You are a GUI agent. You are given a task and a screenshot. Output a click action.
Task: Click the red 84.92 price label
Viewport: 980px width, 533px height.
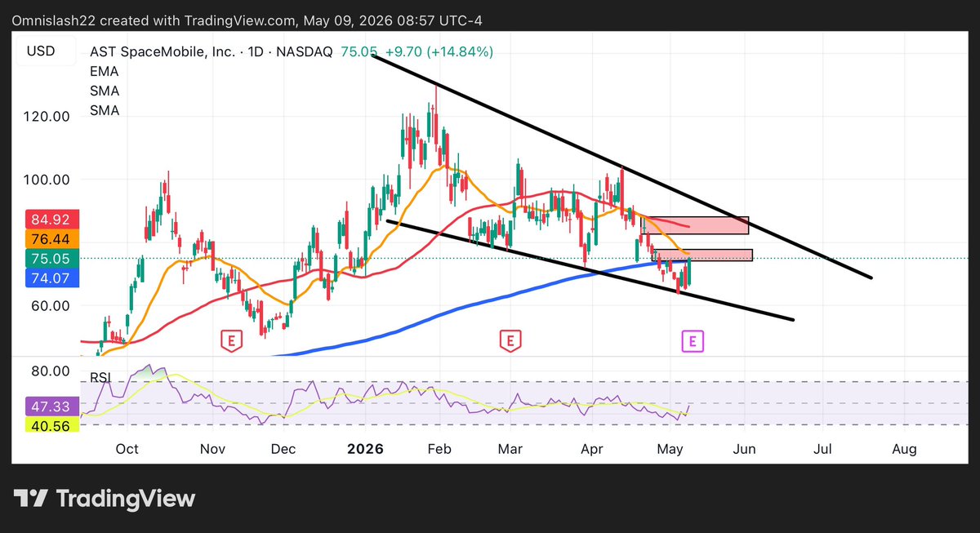click(54, 220)
